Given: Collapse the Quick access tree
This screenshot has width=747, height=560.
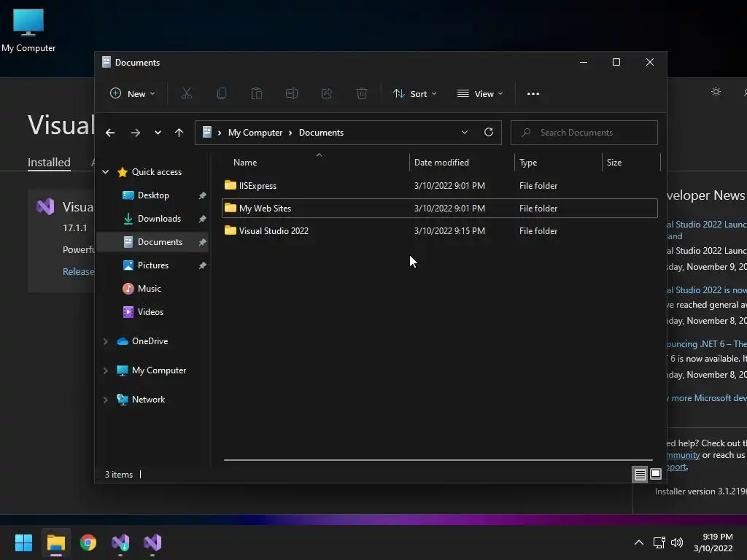Looking at the screenshot, I should (x=105, y=172).
